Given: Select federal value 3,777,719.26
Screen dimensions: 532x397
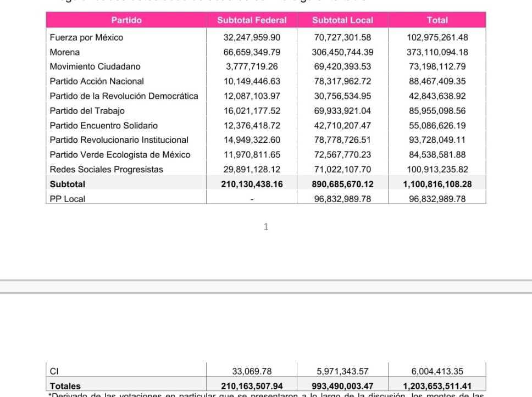Looking at the screenshot, I should 252,66.
